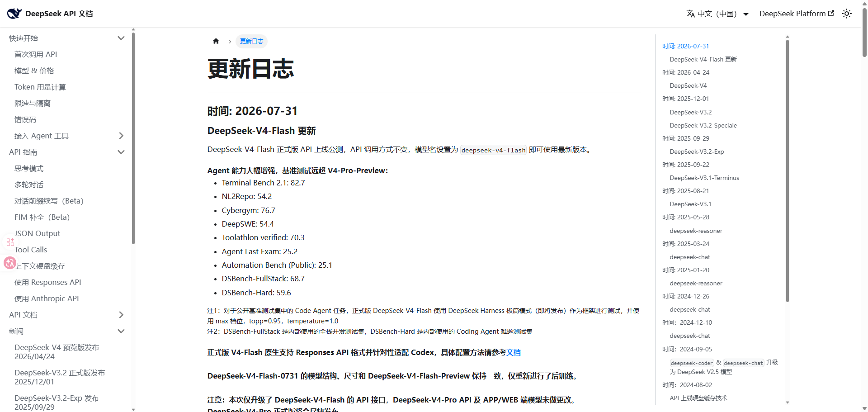This screenshot has width=868, height=412.
Task: Click the pink translate floating widget icon
Action: point(10,263)
